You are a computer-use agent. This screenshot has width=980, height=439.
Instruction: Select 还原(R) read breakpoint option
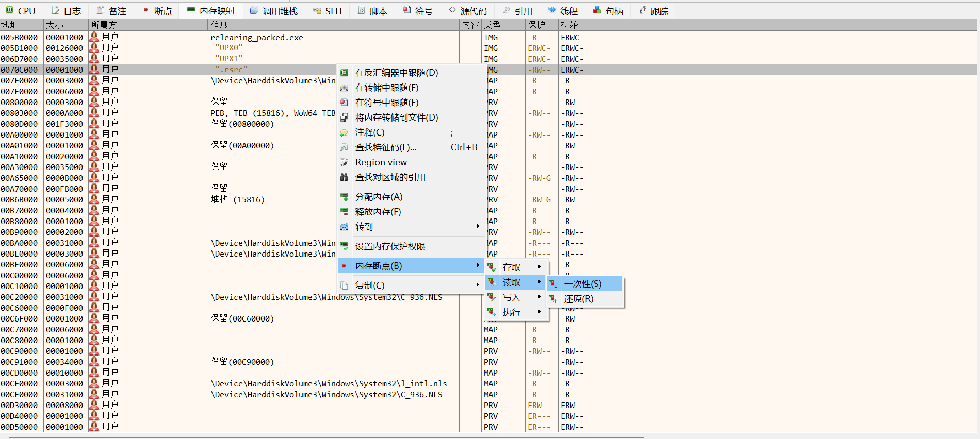(578, 299)
